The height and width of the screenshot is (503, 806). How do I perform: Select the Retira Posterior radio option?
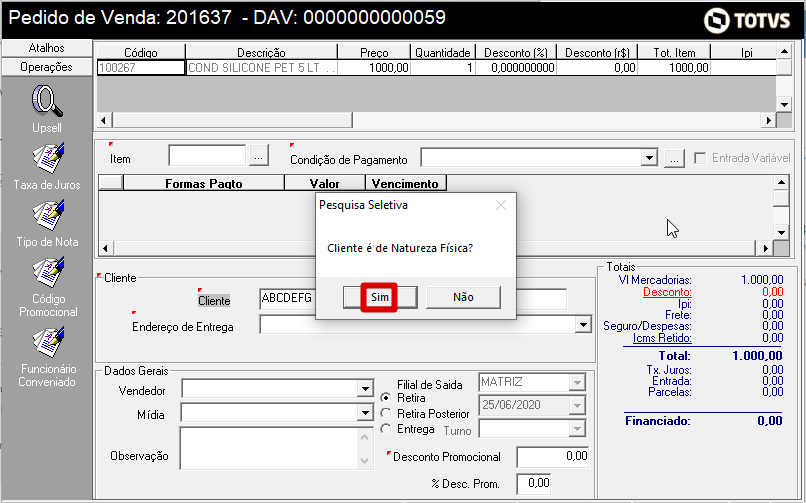pos(386,413)
